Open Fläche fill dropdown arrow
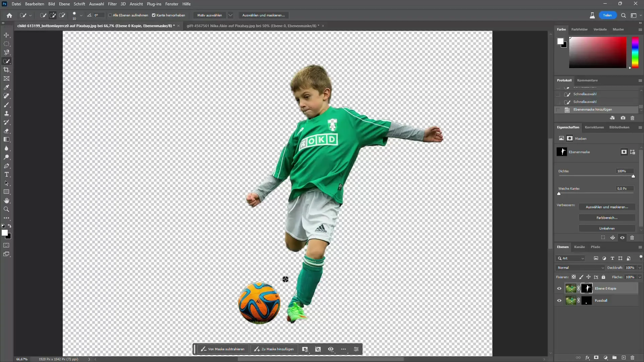644x362 pixels. point(640,277)
